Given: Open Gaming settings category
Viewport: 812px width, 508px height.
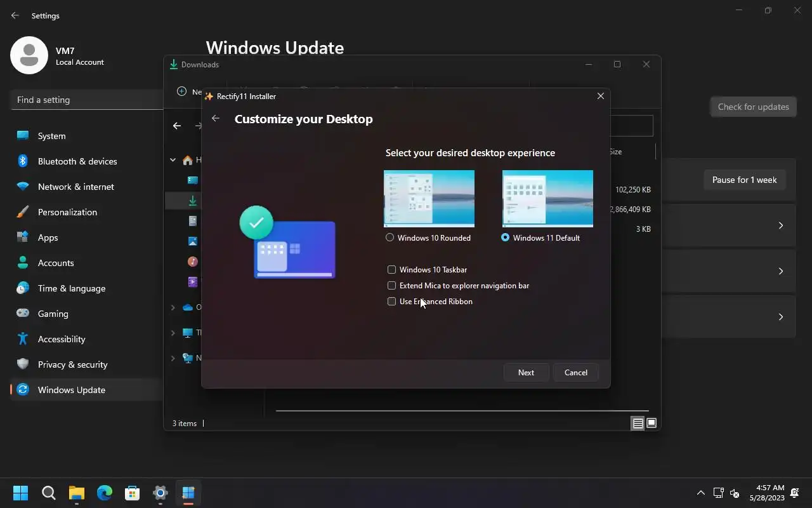Looking at the screenshot, I should [86, 314].
